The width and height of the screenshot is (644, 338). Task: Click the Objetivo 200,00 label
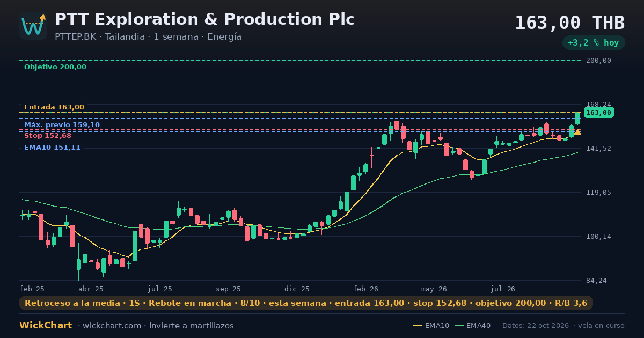tap(55, 67)
